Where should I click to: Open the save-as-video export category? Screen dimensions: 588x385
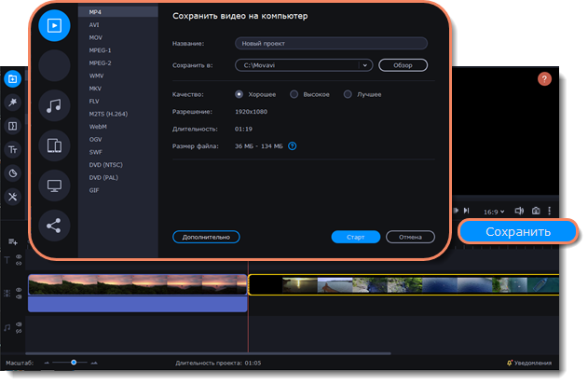[54, 25]
